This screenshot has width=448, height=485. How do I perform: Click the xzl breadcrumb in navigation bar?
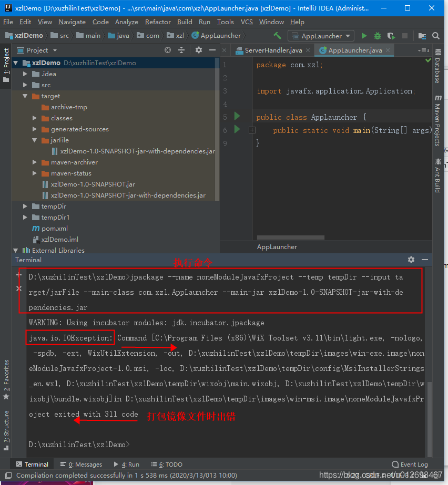pyautogui.click(x=176, y=36)
